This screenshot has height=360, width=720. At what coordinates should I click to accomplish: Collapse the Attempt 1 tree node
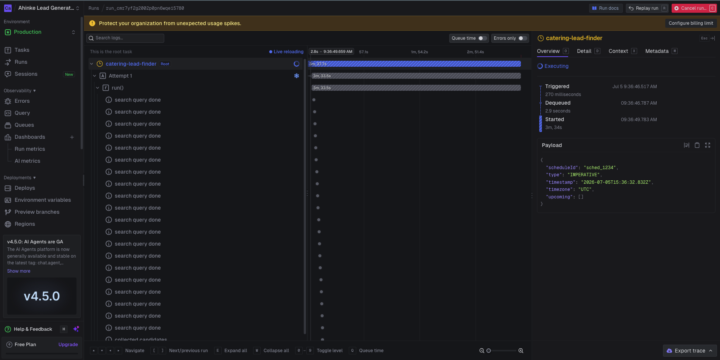94,76
